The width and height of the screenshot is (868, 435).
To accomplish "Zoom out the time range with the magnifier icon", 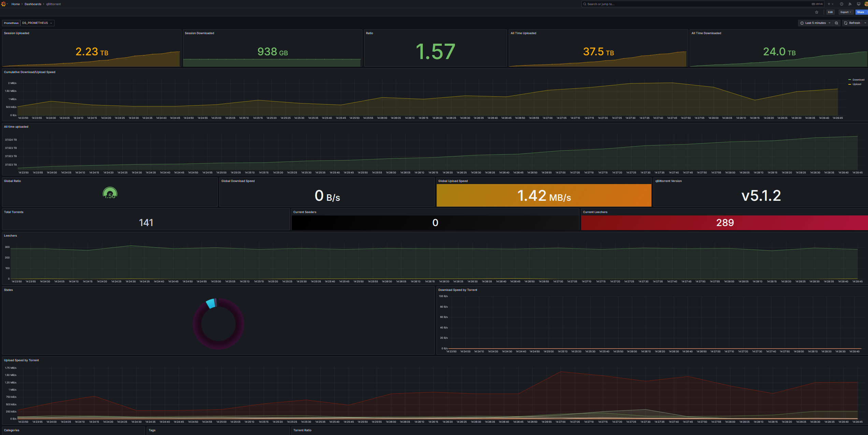I will (x=837, y=23).
